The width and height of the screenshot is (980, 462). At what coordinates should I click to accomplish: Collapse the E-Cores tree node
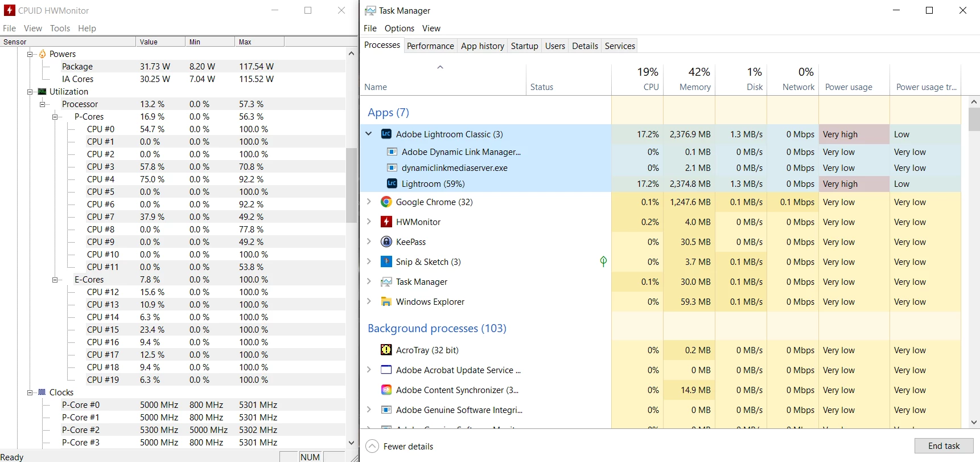(55, 280)
